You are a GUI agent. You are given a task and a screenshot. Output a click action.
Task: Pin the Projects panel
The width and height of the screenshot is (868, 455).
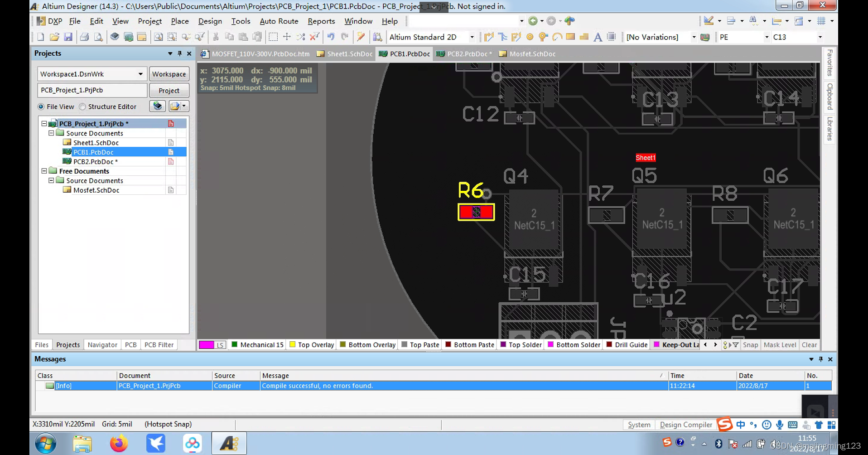[179, 53]
